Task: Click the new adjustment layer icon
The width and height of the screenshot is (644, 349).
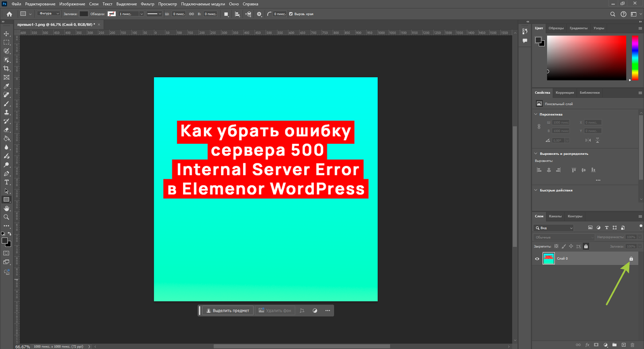Action: tap(606, 344)
